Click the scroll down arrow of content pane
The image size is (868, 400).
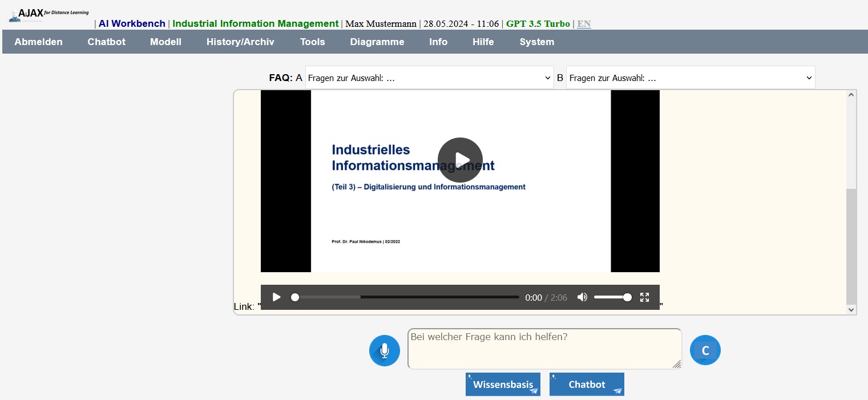click(851, 309)
